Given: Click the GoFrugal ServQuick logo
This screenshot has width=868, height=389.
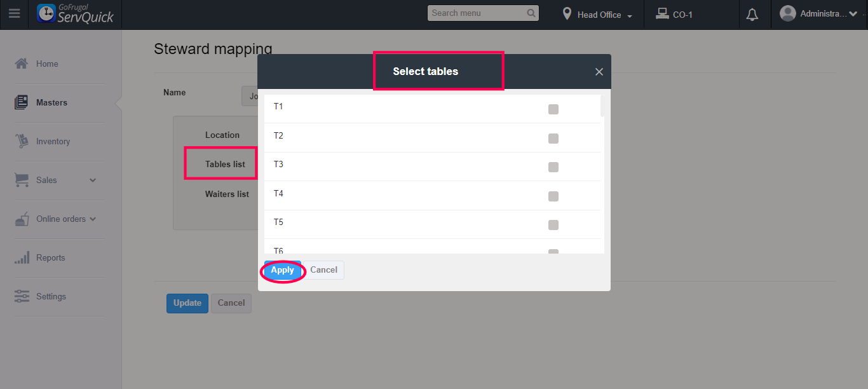Looking at the screenshot, I should [x=76, y=14].
